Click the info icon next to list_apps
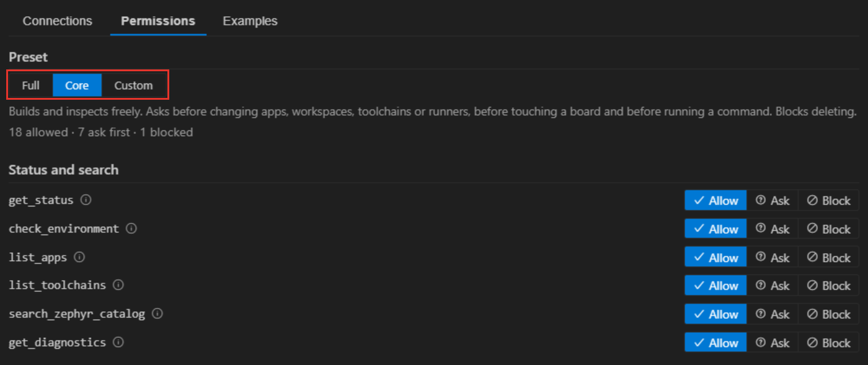The width and height of the screenshot is (868, 365). pyautogui.click(x=79, y=257)
